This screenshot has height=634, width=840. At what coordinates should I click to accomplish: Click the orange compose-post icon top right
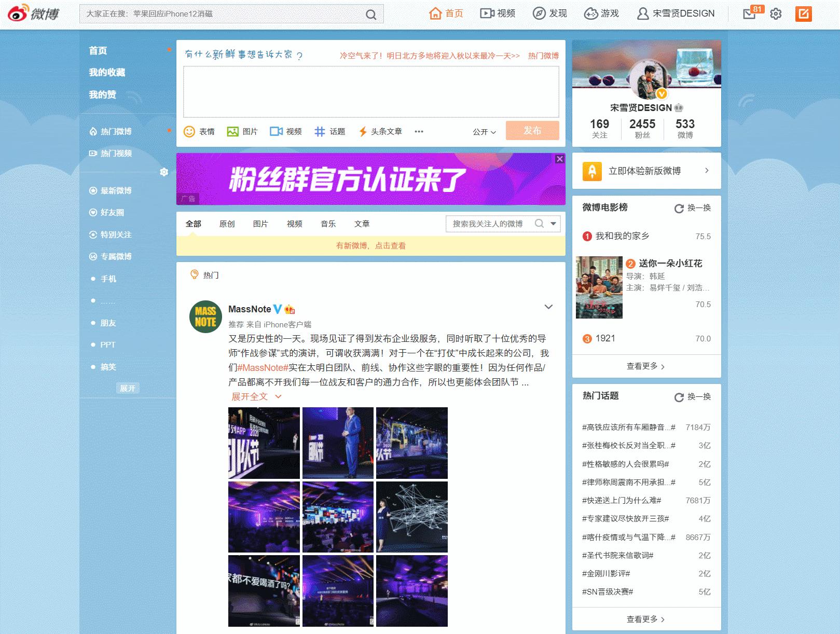pyautogui.click(x=804, y=13)
